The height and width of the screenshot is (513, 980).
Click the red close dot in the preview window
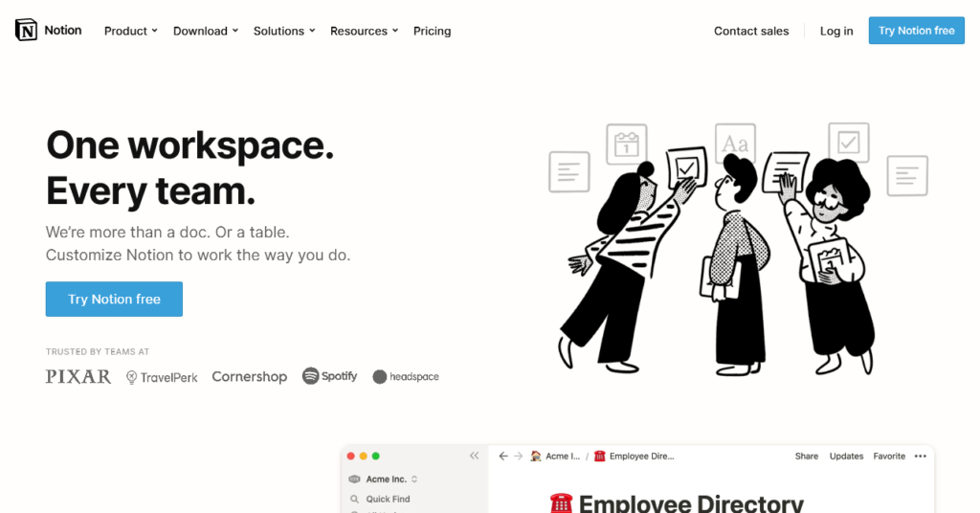350,457
